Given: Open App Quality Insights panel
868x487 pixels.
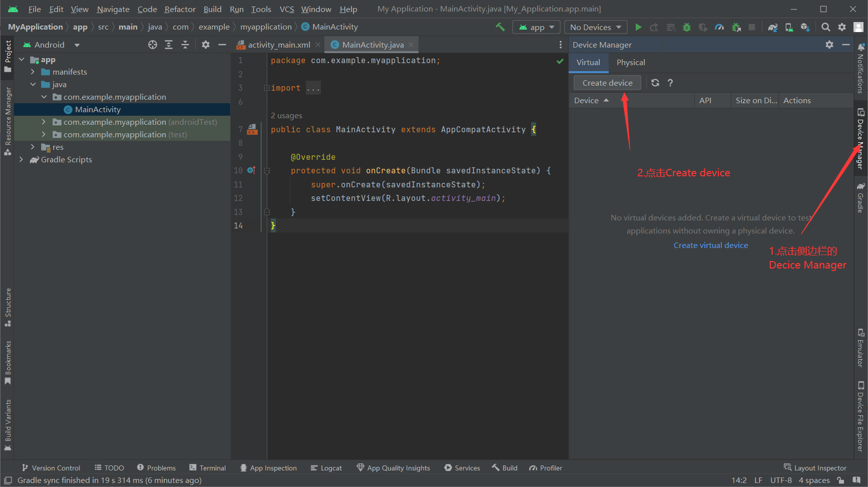Looking at the screenshot, I should point(393,468).
